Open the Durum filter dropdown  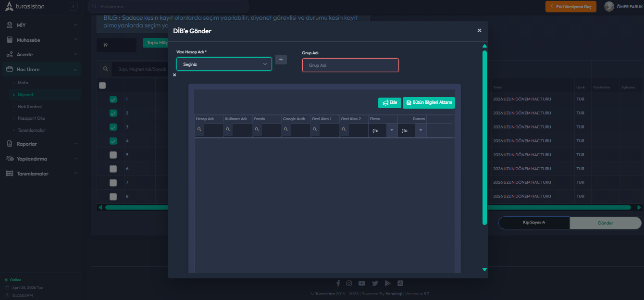click(x=421, y=130)
